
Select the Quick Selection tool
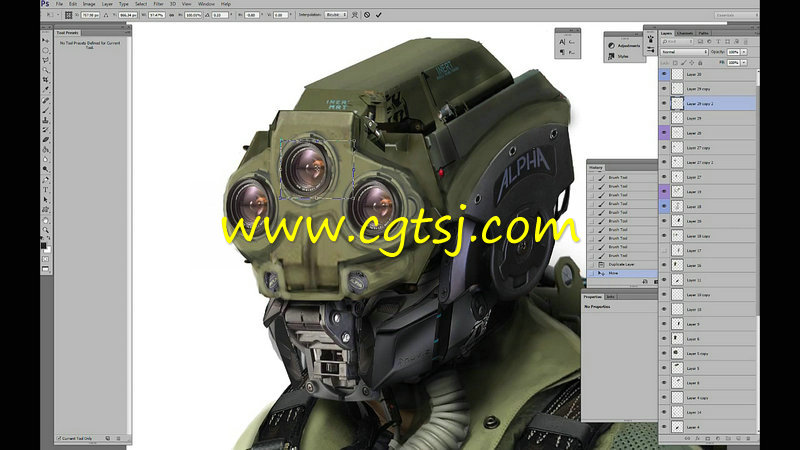(x=46, y=70)
